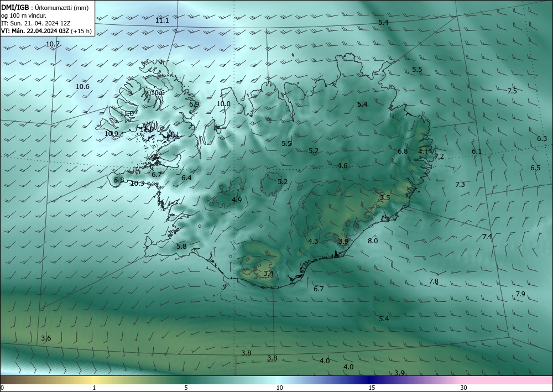Click the 7.4 value label
The image size is (553, 392).
pyautogui.click(x=487, y=237)
